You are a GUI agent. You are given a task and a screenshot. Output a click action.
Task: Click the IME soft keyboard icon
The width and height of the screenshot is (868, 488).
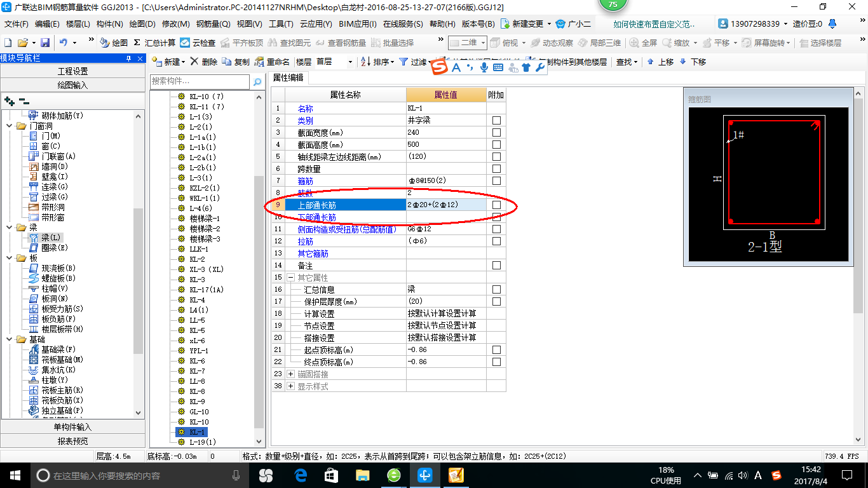point(498,67)
